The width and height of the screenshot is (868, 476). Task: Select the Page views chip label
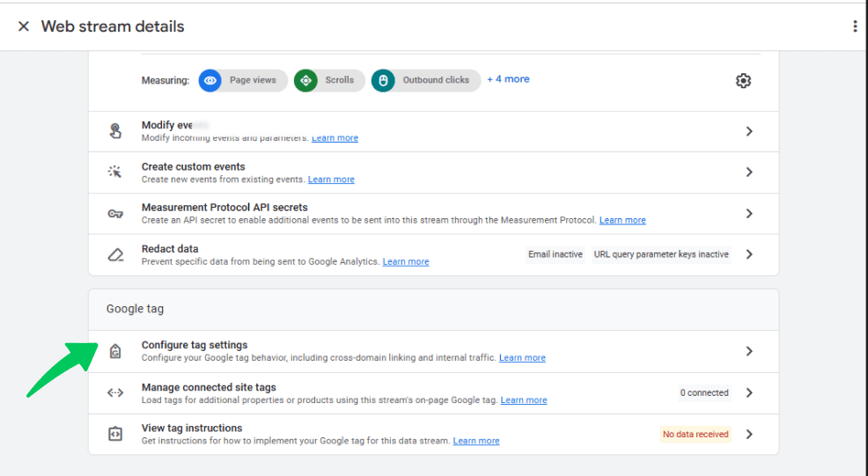click(253, 80)
